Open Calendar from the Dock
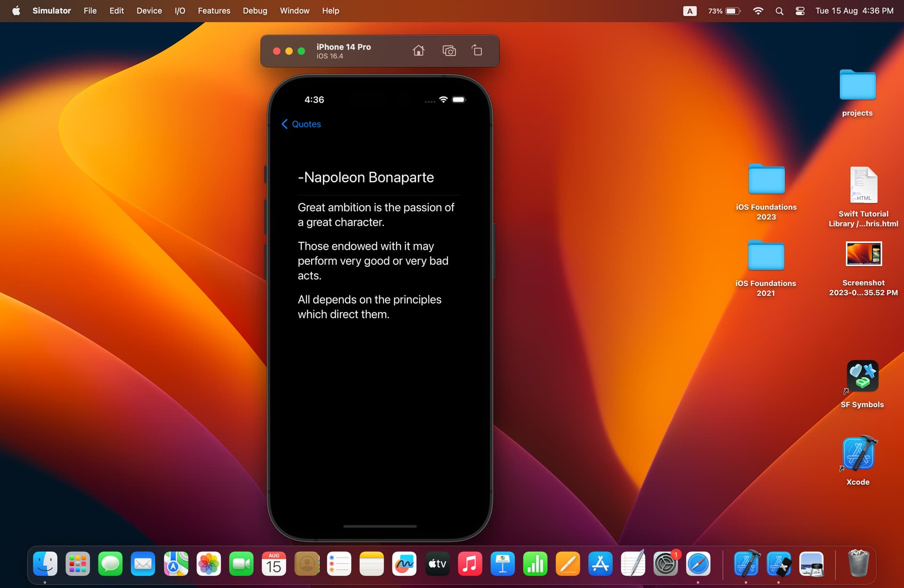This screenshot has width=904, height=588. [274, 564]
